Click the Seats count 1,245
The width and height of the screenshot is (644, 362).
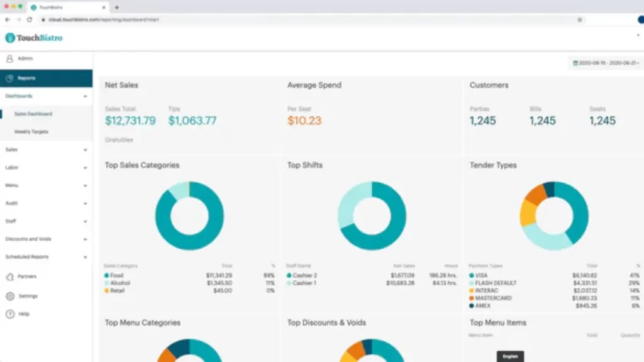[x=602, y=121]
